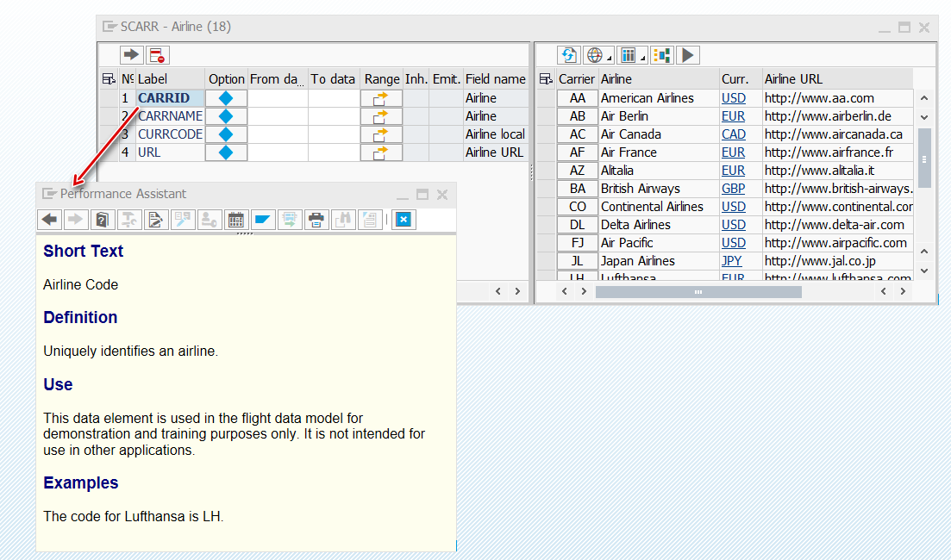Click the Range button for CURRCODE
Screen dimensions: 951x560
tap(381, 134)
